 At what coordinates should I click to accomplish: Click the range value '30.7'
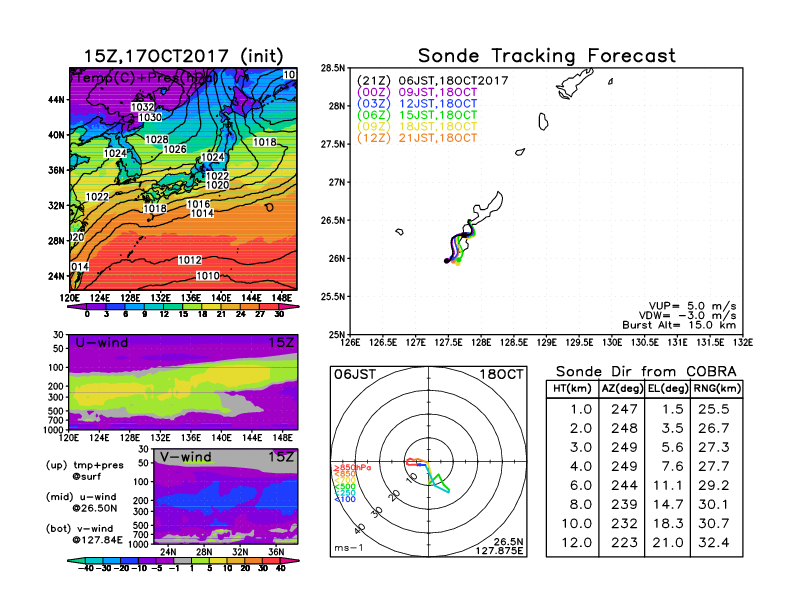tap(714, 524)
